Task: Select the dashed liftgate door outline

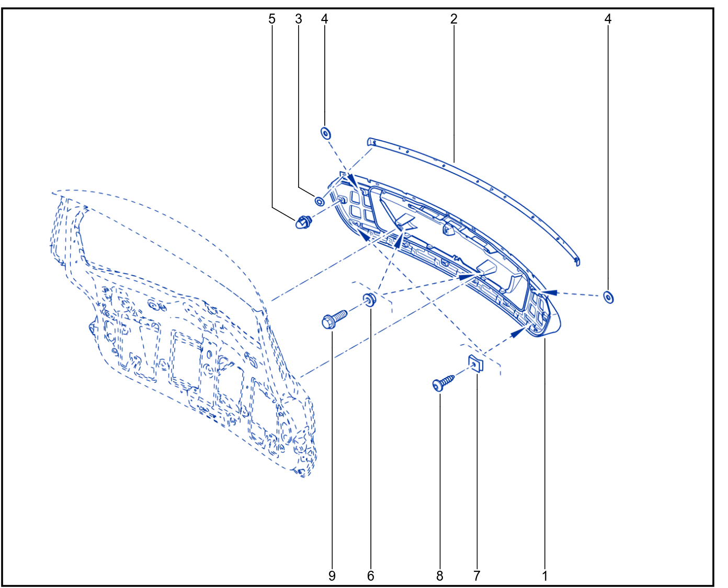Action: (183, 335)
